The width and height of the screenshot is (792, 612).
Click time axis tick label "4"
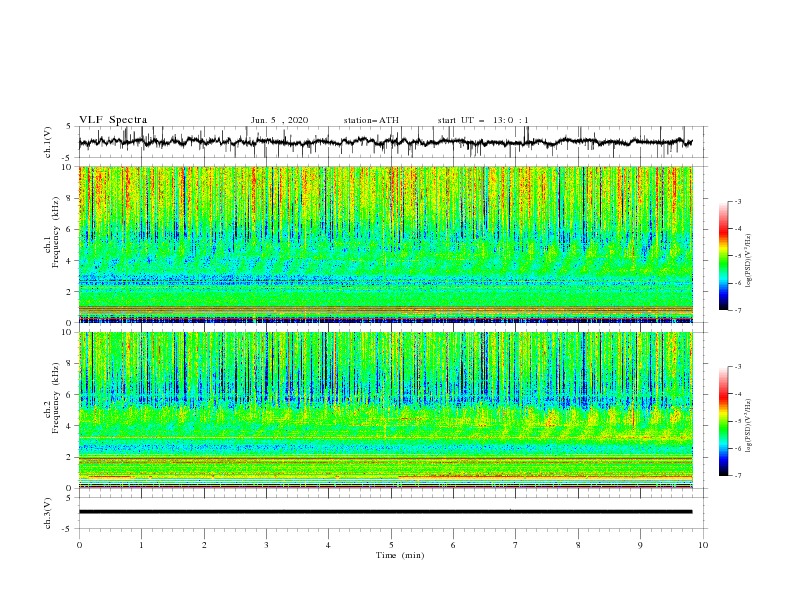click(x=329, y=545)
